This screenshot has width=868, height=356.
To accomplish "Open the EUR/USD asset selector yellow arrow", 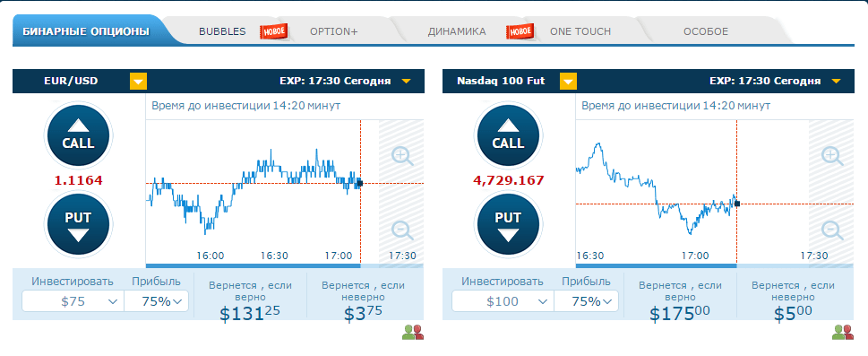I will coord(138,82).
